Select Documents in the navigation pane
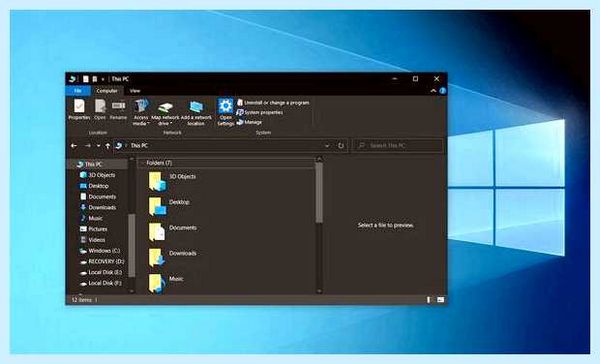This screenshot has width=600, height=364. point(98,196)
